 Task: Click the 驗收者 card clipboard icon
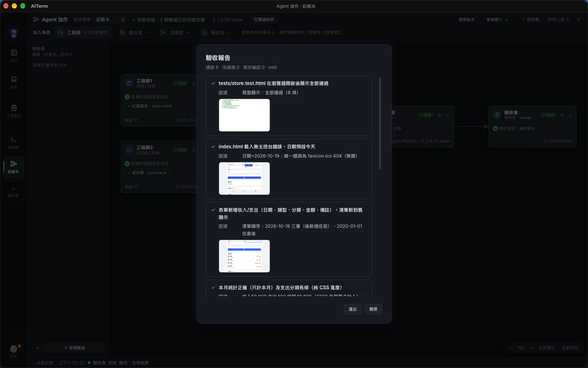coord(497,115)
